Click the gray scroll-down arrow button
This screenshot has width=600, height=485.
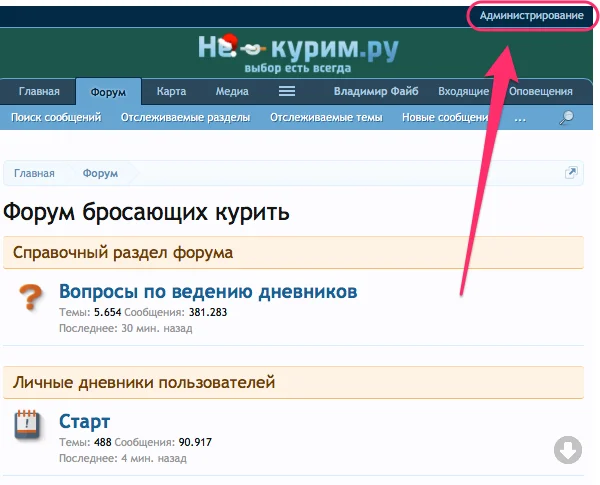click(x=568, y=450)
